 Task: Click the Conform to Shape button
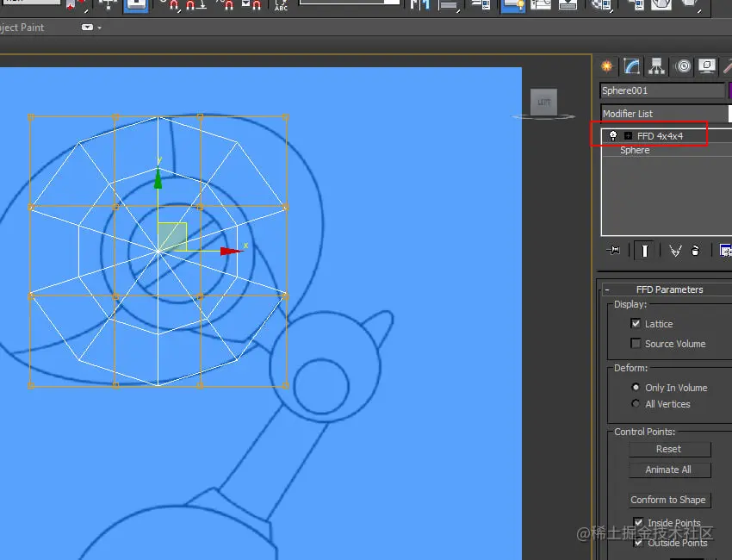(669, 500)
